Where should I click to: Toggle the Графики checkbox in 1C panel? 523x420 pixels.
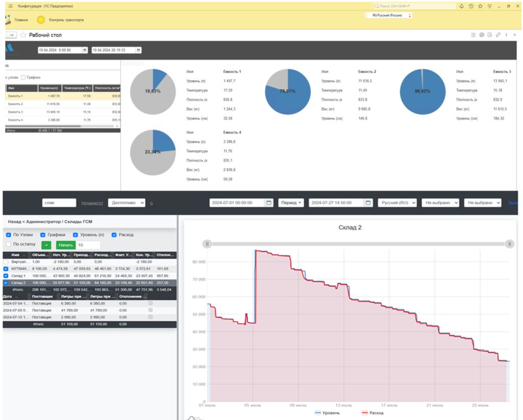click(x=23, y=77)
